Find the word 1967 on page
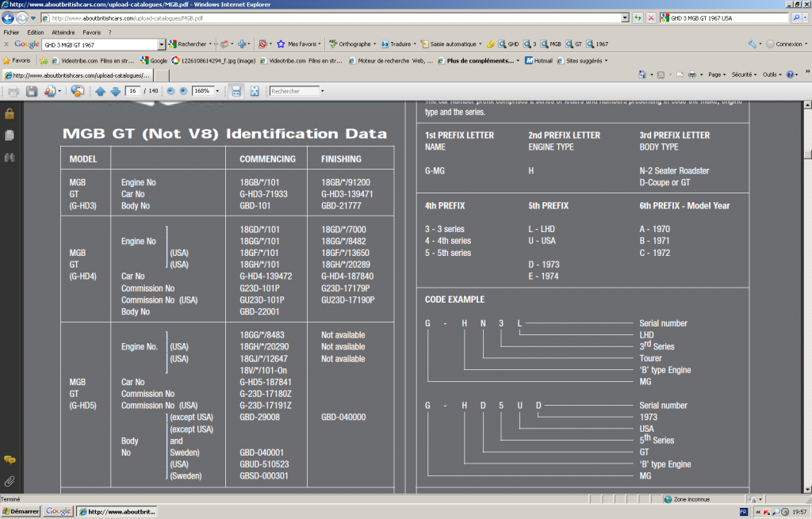The image size is (812, 519). [597, 44]
